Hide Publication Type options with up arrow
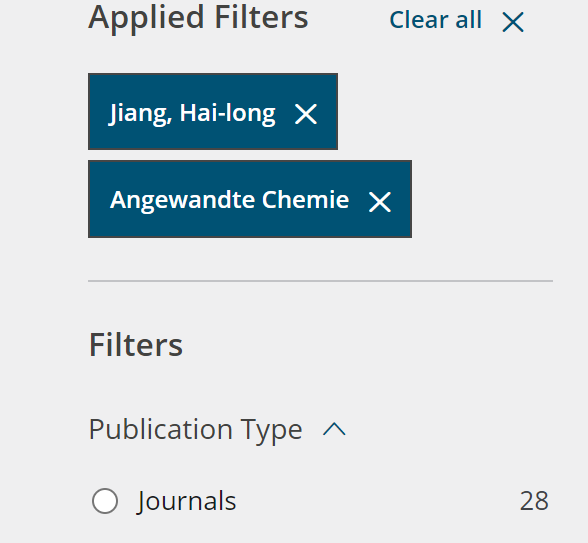 (x=334, y=429)
